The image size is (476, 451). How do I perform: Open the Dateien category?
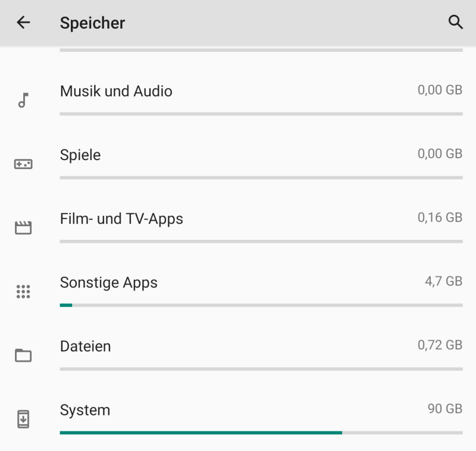point(85,346)
